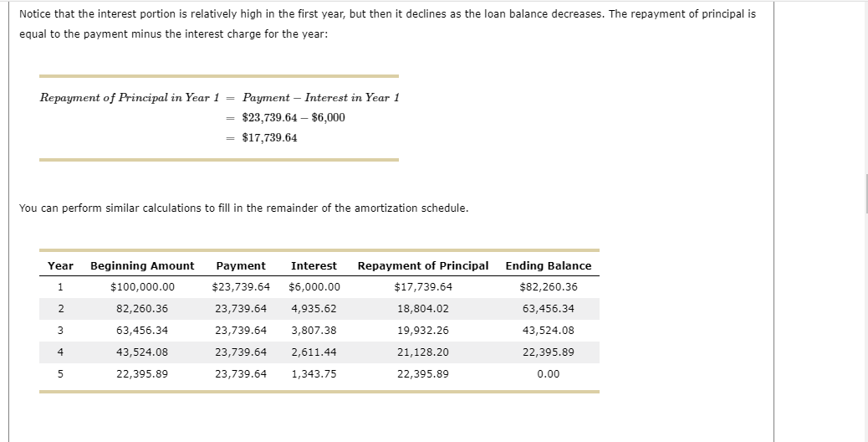Viewport: 868px width, 442px height.
Task: Click the 3,807.38 interest value
Action: [314, 331]
